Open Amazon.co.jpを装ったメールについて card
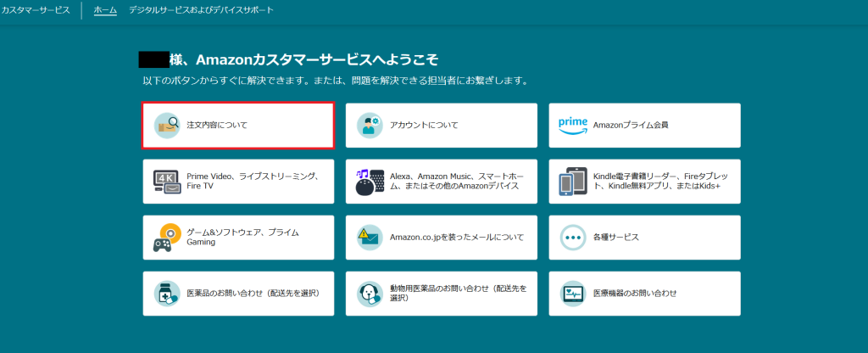 441,238
